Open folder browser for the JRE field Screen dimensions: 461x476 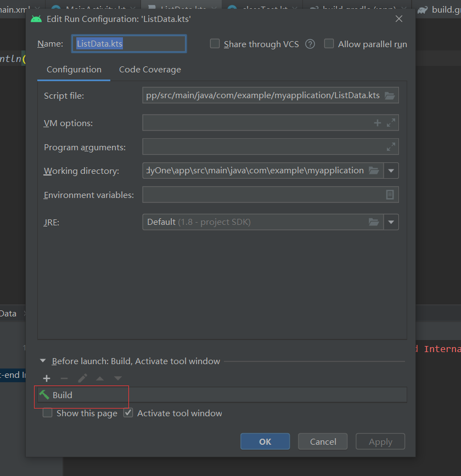coord(374,222)
